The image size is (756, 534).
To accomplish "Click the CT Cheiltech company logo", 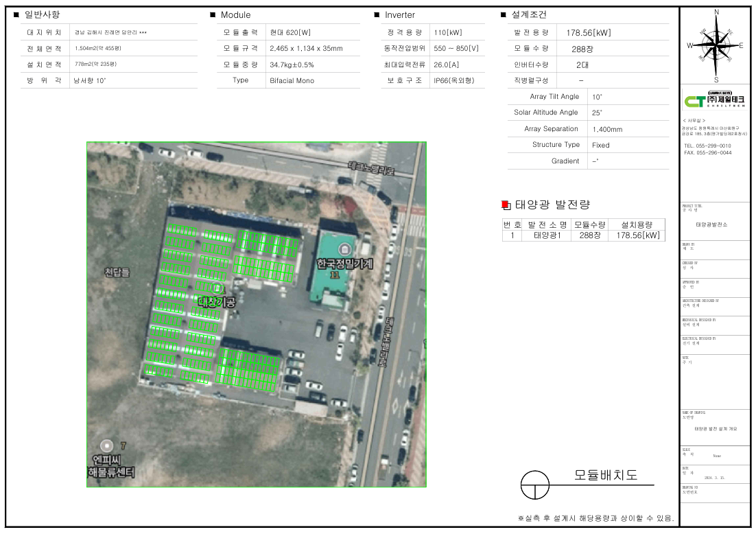I will pyautogui.click(x=715, y=101).
